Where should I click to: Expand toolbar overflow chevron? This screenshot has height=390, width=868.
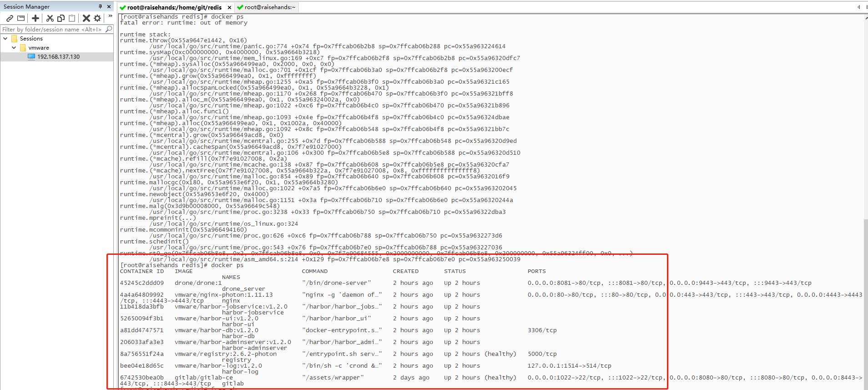click(x=110, y=16)
